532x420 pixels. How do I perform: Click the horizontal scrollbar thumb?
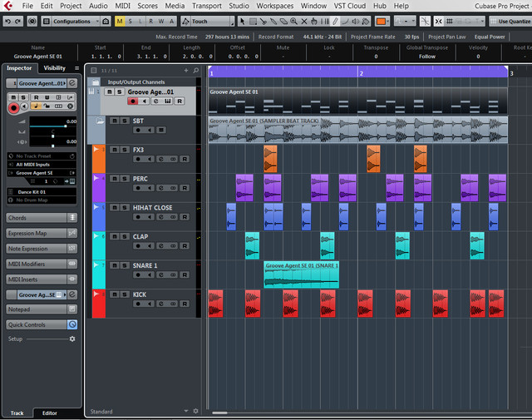(219, 413)
